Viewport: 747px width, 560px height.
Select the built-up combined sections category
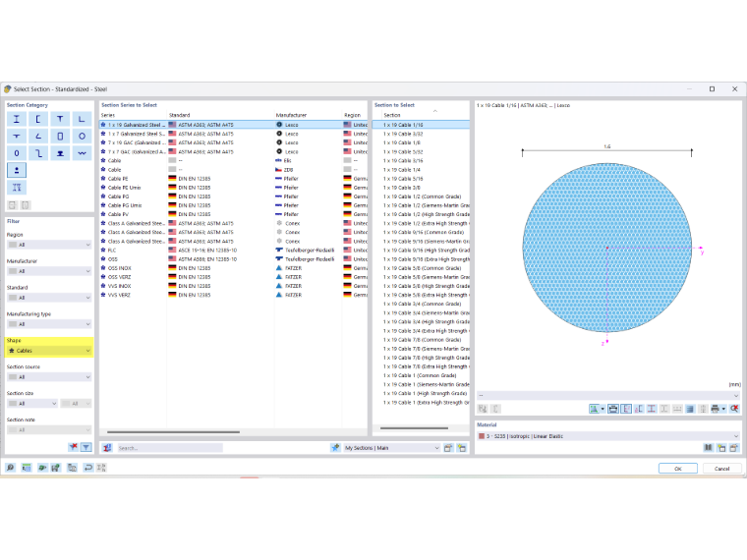pos(17,187)
